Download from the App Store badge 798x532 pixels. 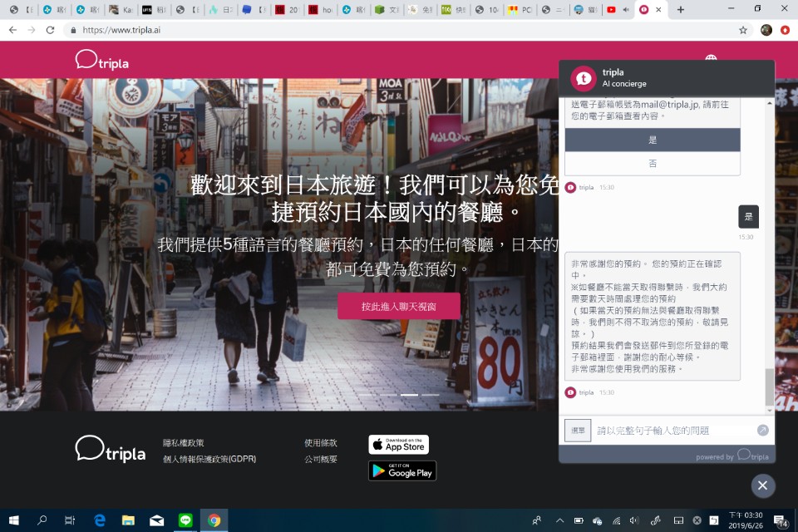pos(398,445)
